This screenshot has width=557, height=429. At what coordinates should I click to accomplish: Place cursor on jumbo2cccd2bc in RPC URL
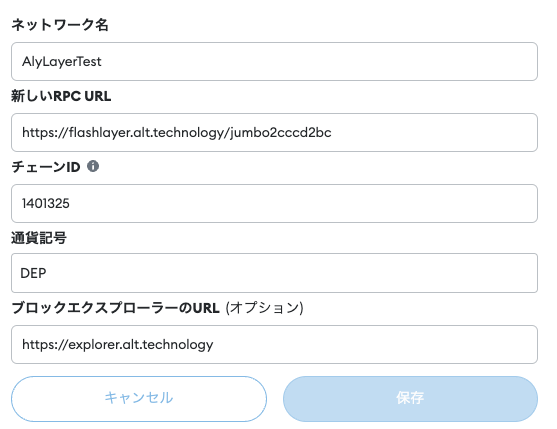tap(281, 132)
